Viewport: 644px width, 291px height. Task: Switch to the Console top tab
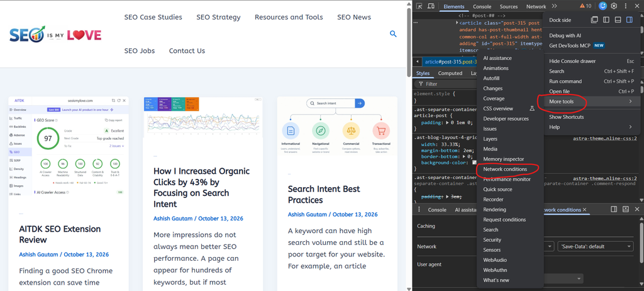pos(482,6)
